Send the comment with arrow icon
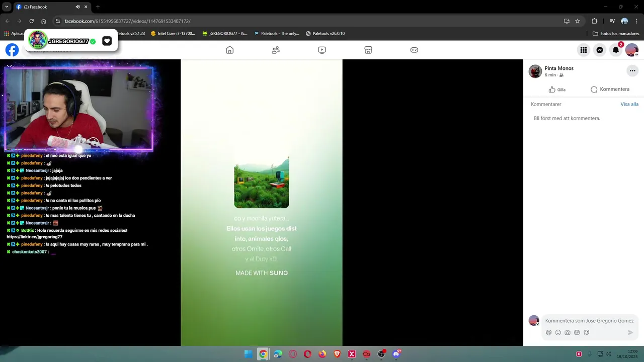Screen dimensions: 644x362 click(630, 332)
